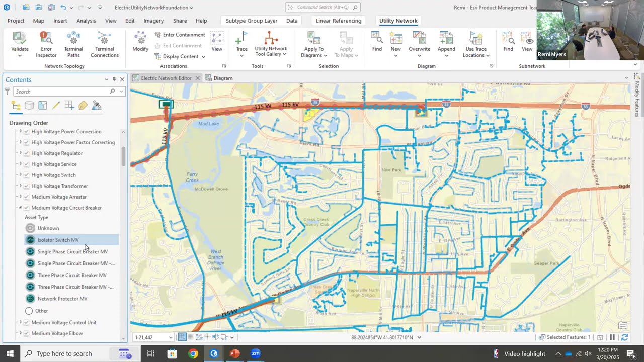Open the ElectricUtilityNetworkFoundation project dropdown
Image resolution: width=644 pixels, height=362 pixels.
tap(191, 8)
